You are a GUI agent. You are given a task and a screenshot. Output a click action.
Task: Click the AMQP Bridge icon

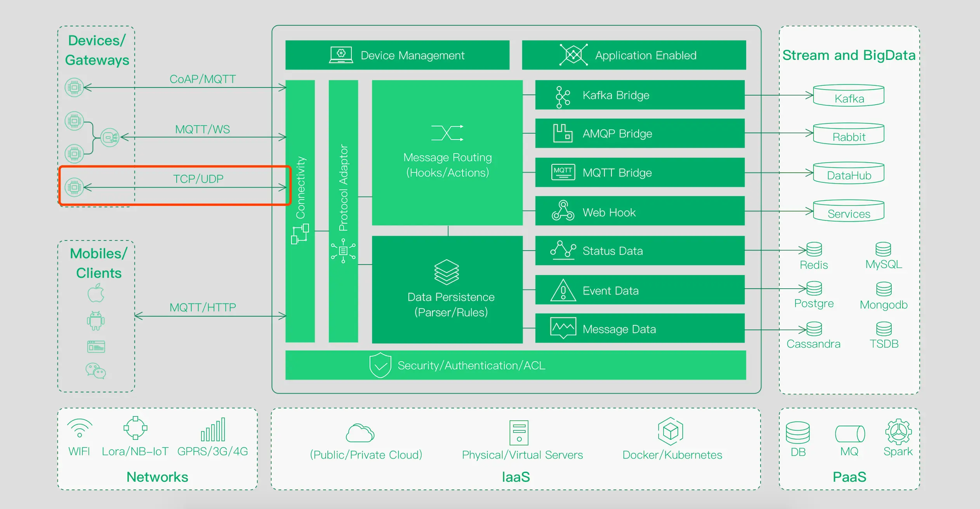[x=563, y=133]
